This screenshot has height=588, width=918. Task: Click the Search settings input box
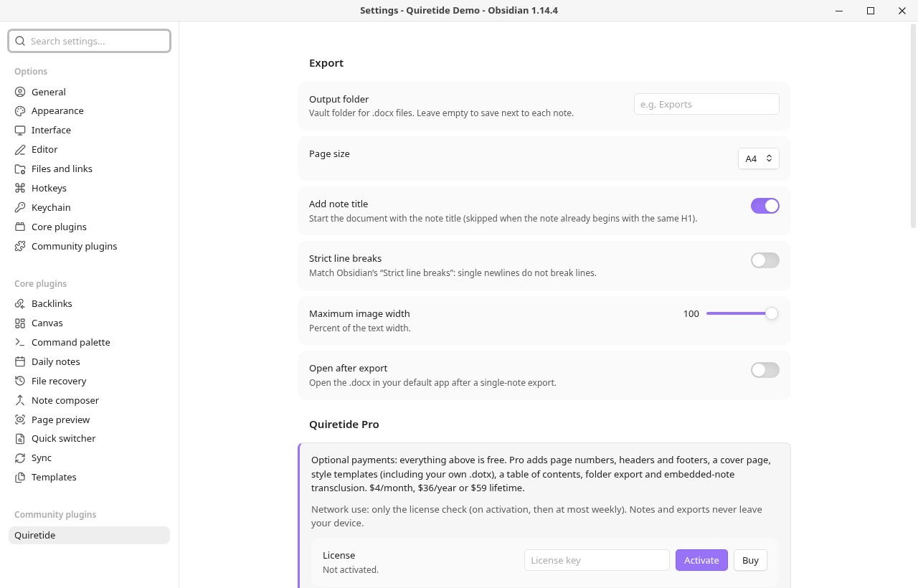89,41
